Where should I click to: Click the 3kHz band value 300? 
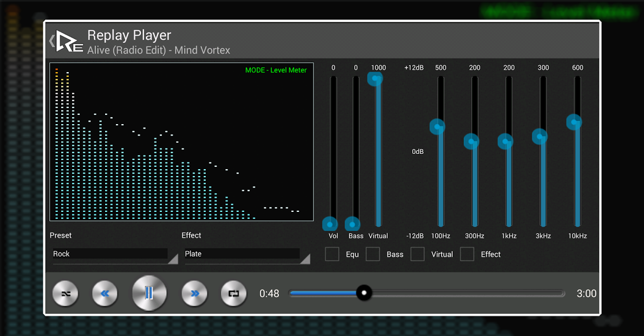[543, 68]
